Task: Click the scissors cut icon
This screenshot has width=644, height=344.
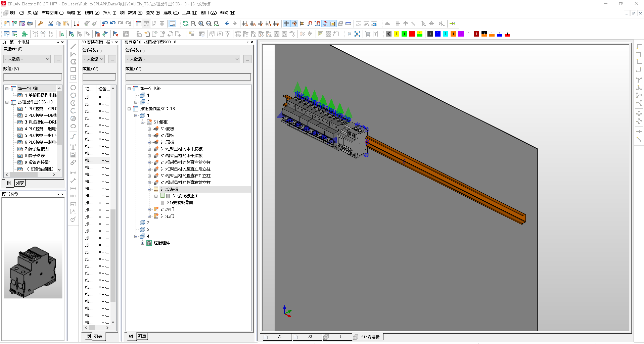Action: (51, 23)
